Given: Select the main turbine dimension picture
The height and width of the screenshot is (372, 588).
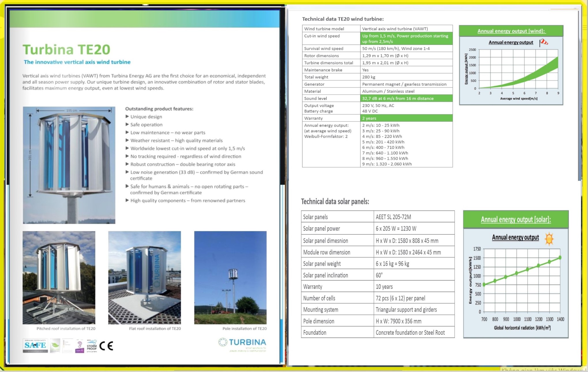Looking at the screenshot, I should pos(69,165).
